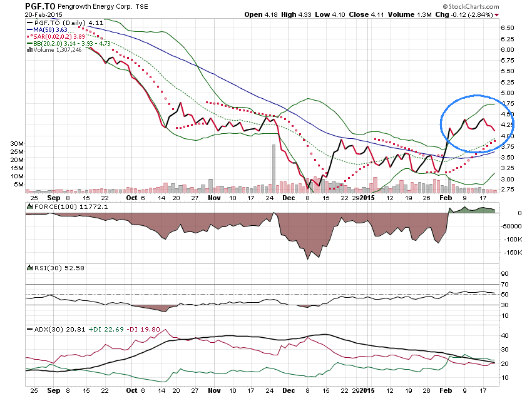The height and width of the screenshot is (396, 532).
Task: Click the mountain icon beside RSI(30)
Action: coord(29,268)
